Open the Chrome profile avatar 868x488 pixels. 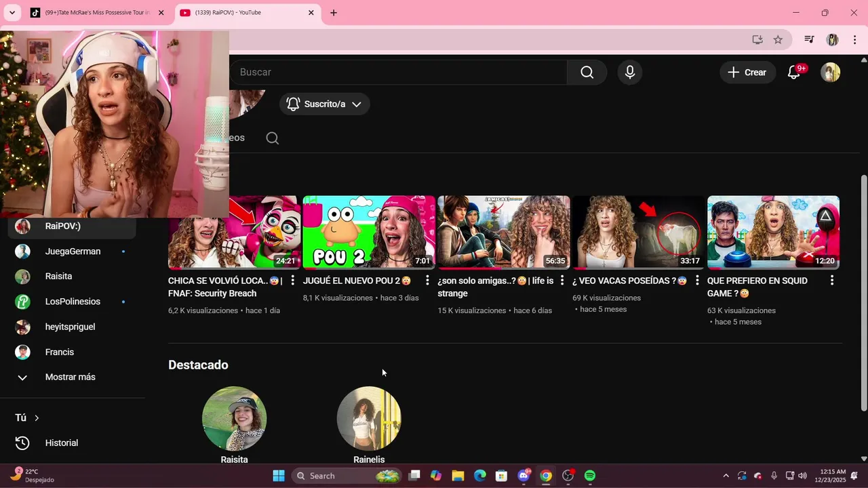(832, 39)
